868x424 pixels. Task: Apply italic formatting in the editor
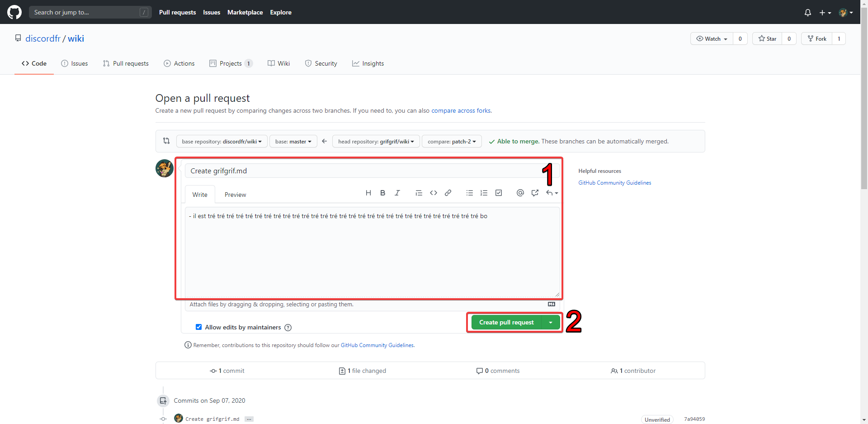[x=397, y=193]
